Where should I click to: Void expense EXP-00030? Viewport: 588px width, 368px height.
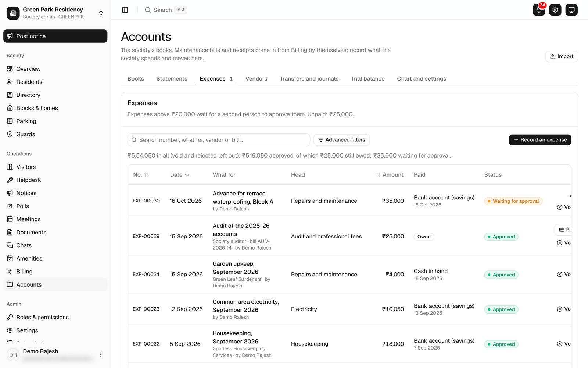(564, 207)
